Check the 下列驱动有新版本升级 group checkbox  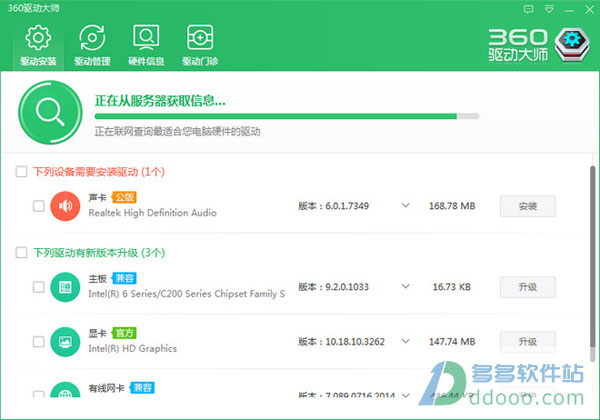(x=21, y=252)
